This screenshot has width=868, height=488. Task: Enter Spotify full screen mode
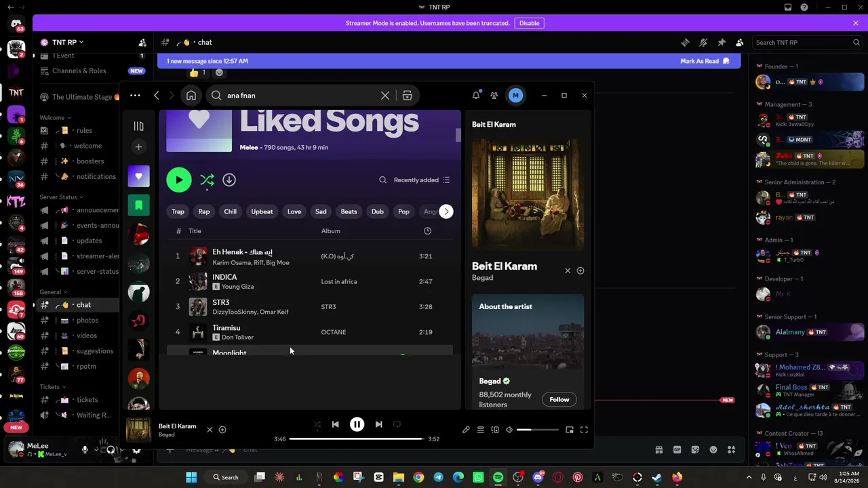pos(584,430)
